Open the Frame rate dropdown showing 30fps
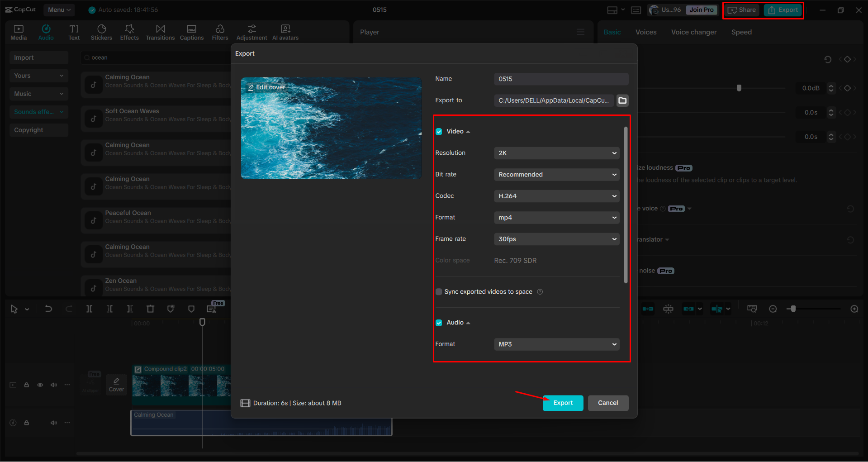The image size is (868, 462). click(556, 239)
